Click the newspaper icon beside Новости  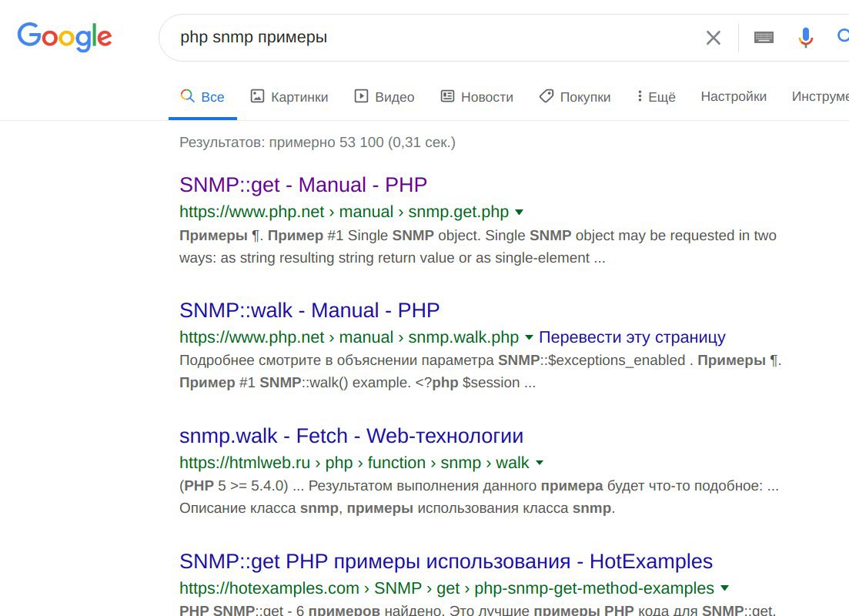(x=447, y=96)
